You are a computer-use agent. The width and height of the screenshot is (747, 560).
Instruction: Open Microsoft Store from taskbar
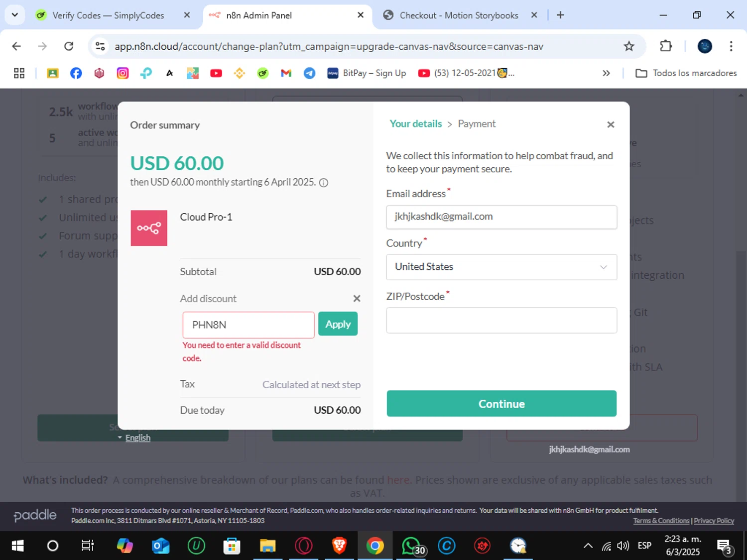232,546
